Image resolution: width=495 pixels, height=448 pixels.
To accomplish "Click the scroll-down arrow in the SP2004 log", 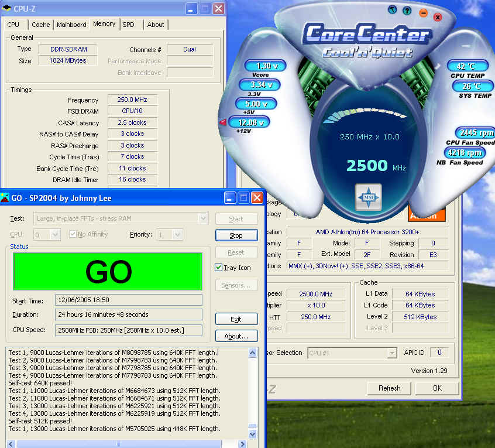I will [x=253, y=434].
